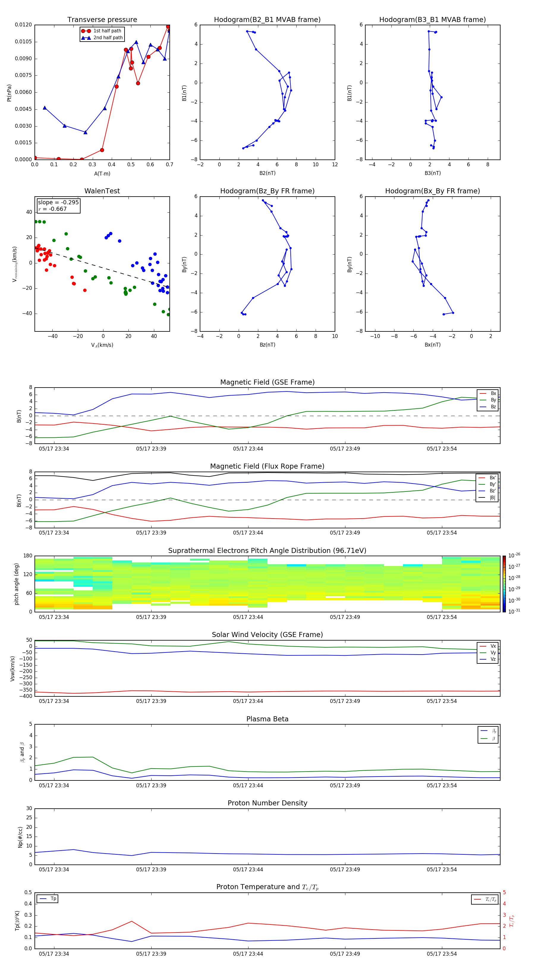Select the β legend entry in Plasma Beta
The height and width of the screenshot is (980, 535).
click(x=488, y=739)
